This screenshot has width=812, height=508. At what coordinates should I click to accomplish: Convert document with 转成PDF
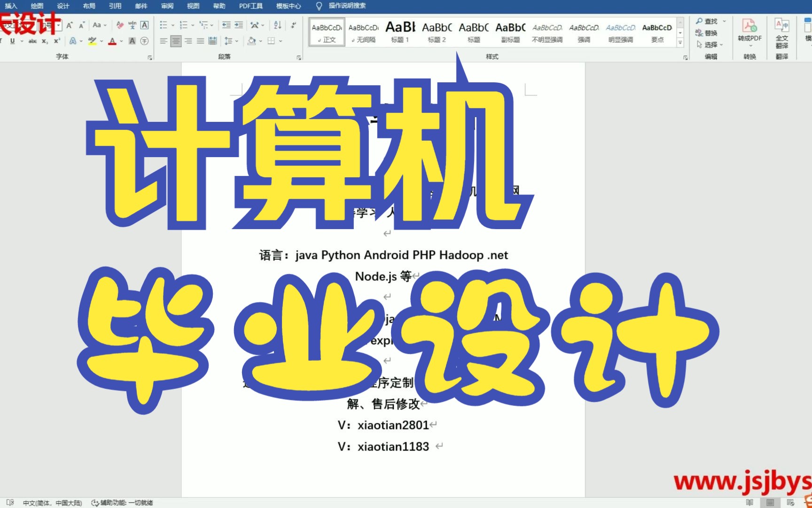(x=750, y=32)
